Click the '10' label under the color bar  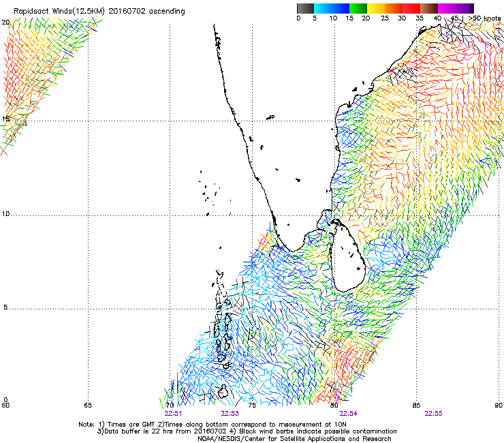click(x=333, y=18)
